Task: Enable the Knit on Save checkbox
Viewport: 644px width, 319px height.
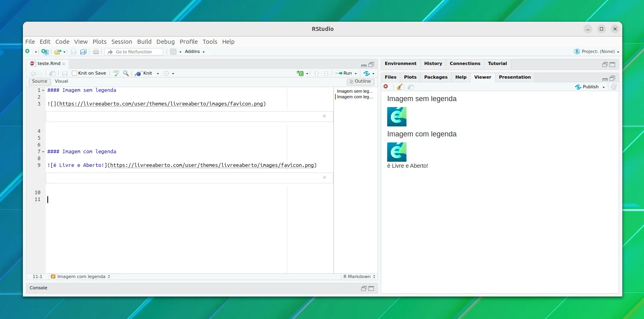Action: 75,73
